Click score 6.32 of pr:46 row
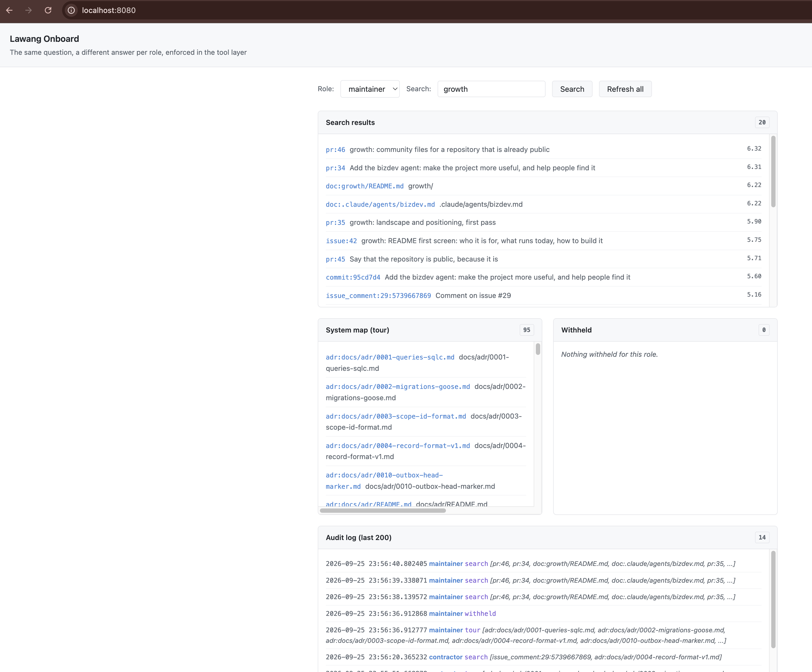The image size is (812, 672). tap(754, 148)
